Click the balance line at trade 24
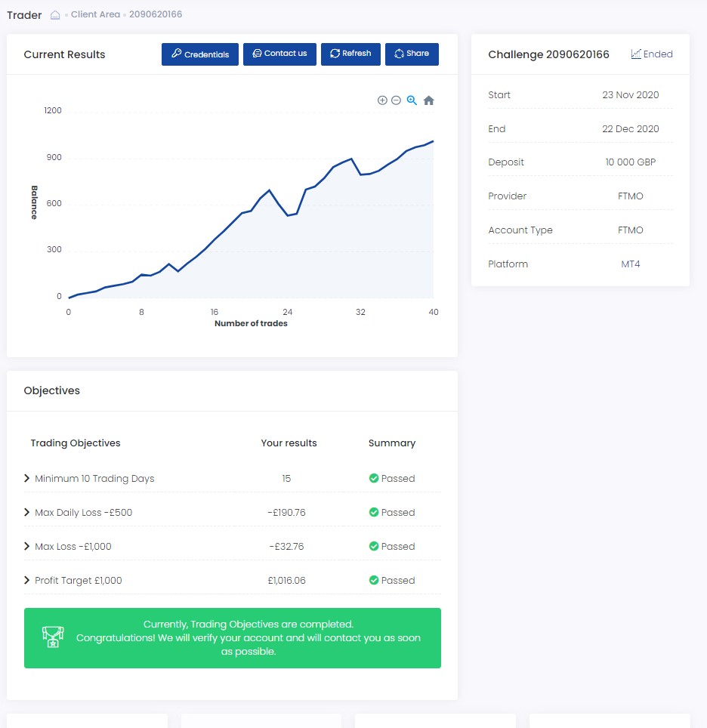The width and height of the screenshot is (707, 728). (x=288, y=216)
